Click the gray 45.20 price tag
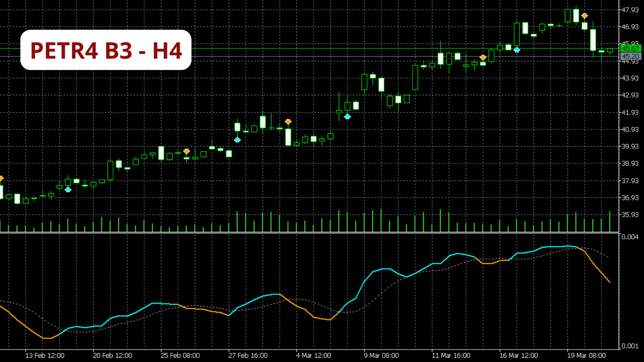644x362 pixels. 630,56
